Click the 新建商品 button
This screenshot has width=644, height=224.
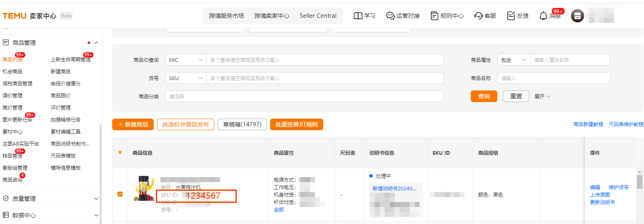[133, 124]
